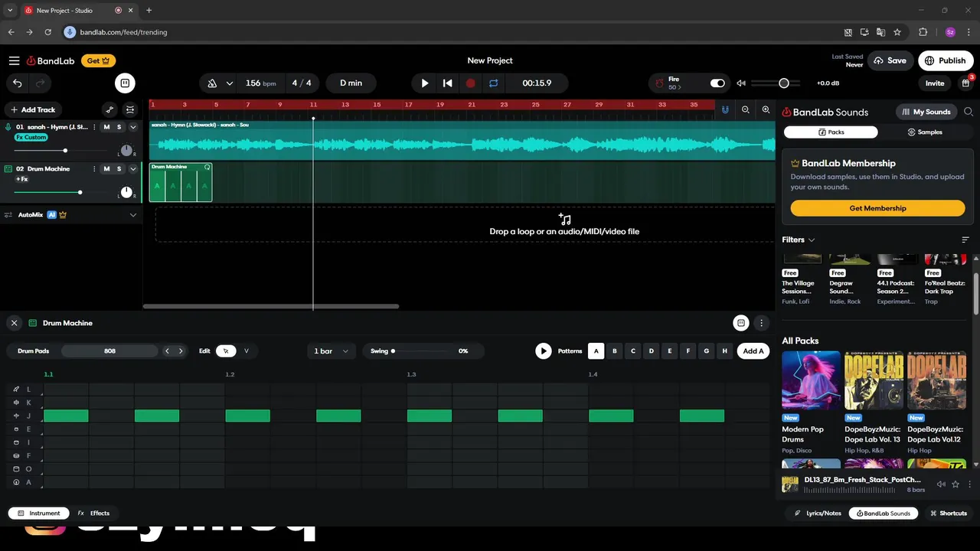Expand the Filters dropdown
This screenshot has height=551, width=980.
[x=799, y=240]
